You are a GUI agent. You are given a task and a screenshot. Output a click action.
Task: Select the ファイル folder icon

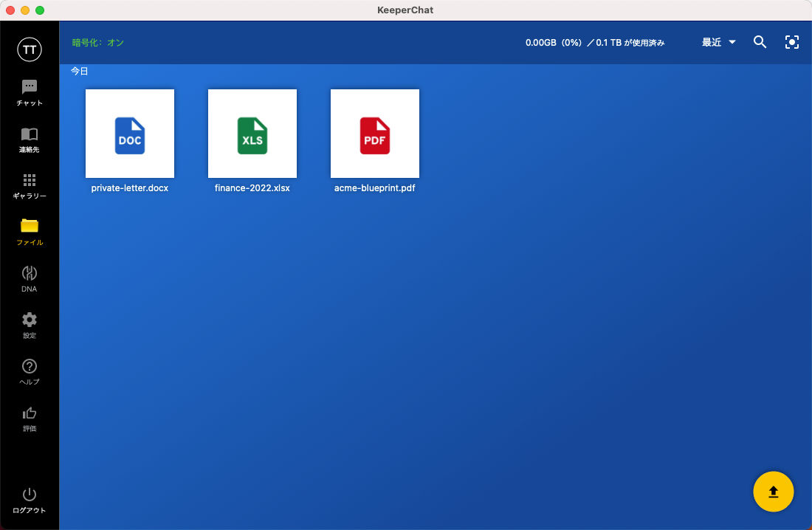pos(30,227)
